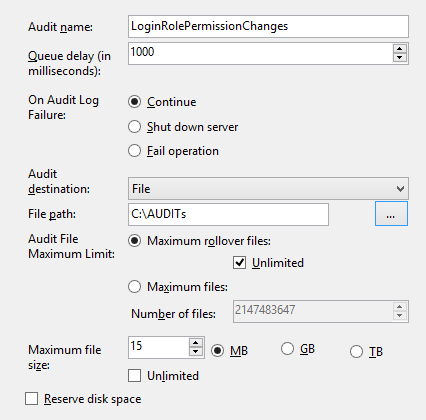Screen dimensions: 426x420
Task: Increase Queue delay with up arrow
Action: [399, 49]
